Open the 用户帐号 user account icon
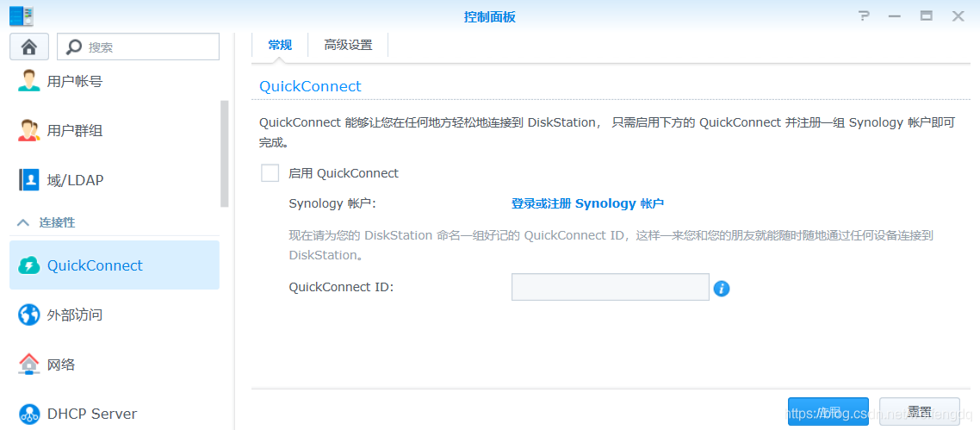This screenshot has width=980, height=430. 28,81
